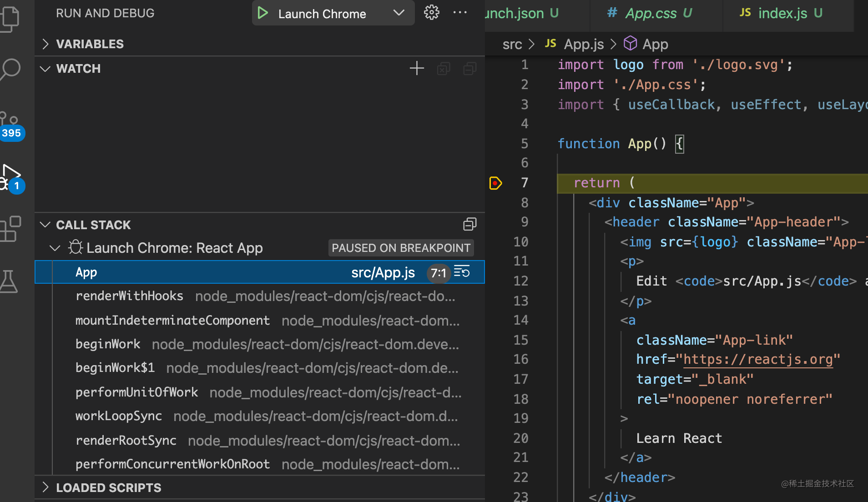868x502 pixels.
Task: Open the Testing flask icon view
Action: [x=8, y=281]
